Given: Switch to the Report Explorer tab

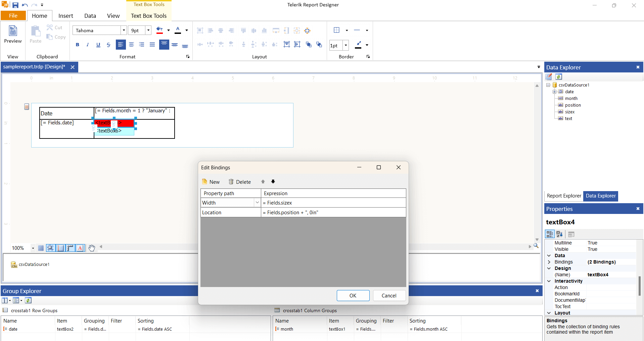Looking at the screenshot, I should 564,196.
